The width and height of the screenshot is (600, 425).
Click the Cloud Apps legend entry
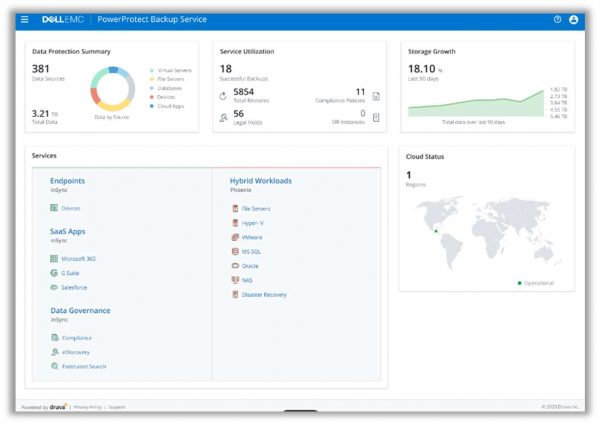pyautogui.click(x=167, y=106)
